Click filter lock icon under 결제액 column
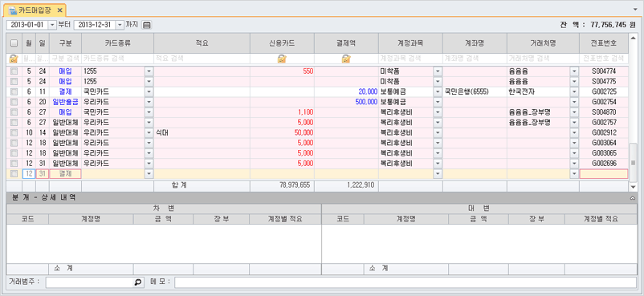Viewport: 644px width, 296px height. tap(346, 59)
